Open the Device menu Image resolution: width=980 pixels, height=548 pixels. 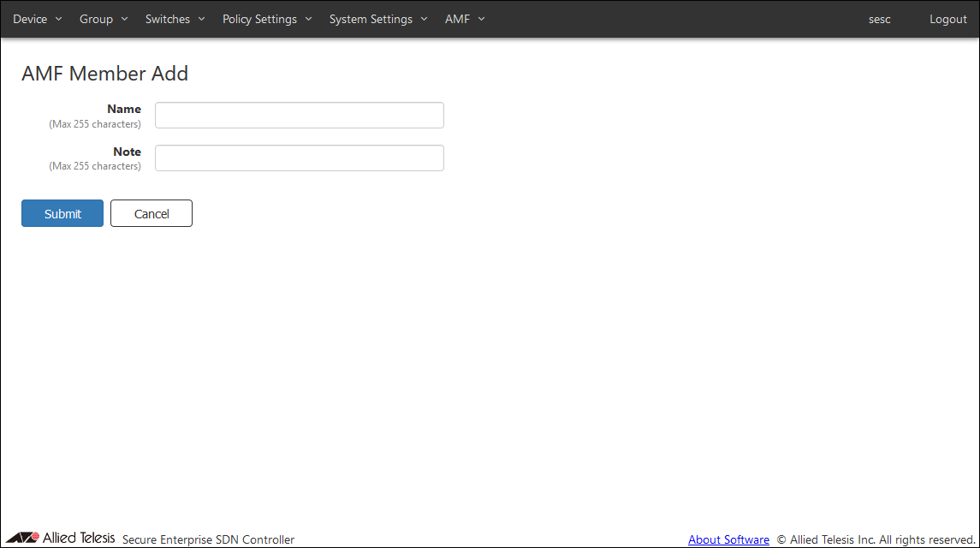pos(30,19)
